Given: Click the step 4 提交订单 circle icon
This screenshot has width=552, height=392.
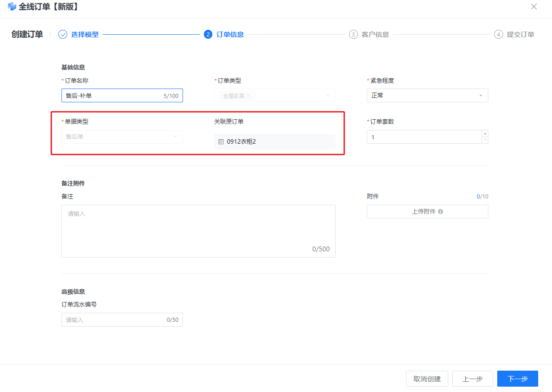Looking at the screenshot, I should click(499, 34).
